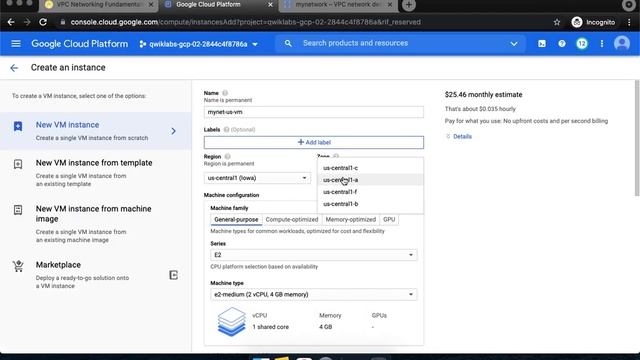Screen dimensions: 640x360
Task: Expand the search bar dropdown arrow
Action: click(x=513, y=44)
